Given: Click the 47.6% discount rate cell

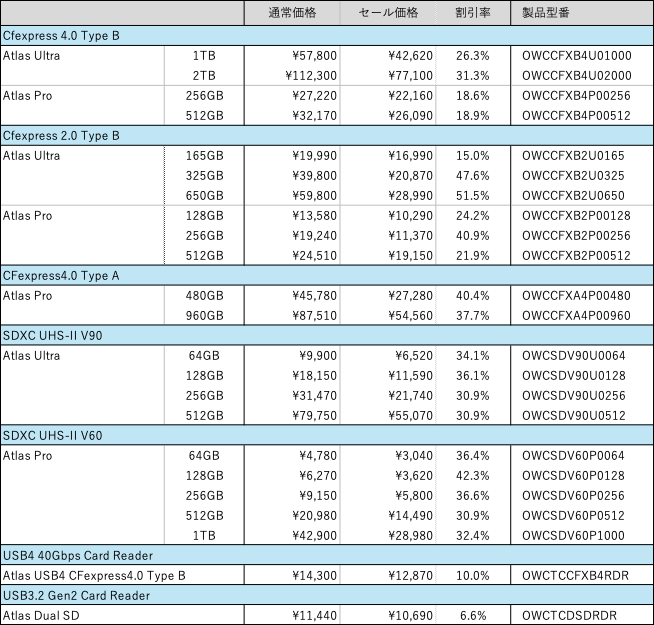Looking at the screenshot, I should pyautogui.click(x=473, y=176).
